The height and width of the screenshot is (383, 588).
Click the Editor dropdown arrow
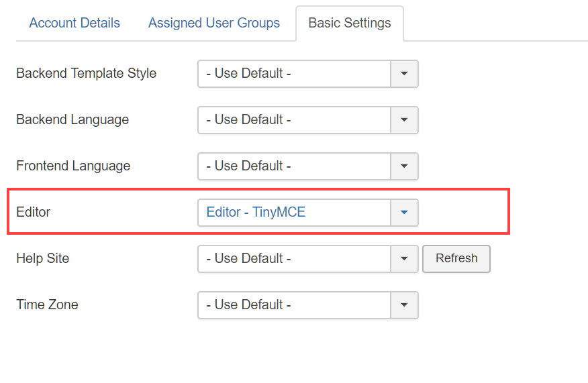(x=404, y=213)
